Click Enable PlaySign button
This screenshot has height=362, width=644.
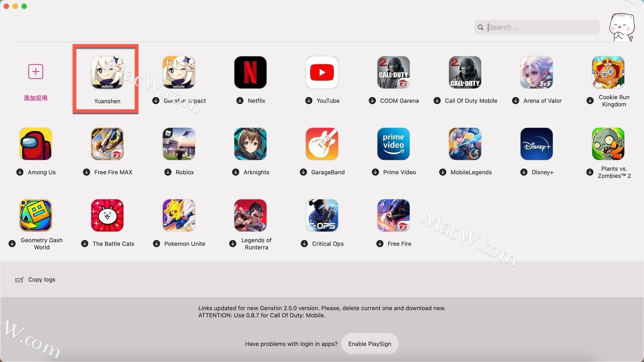370,344
